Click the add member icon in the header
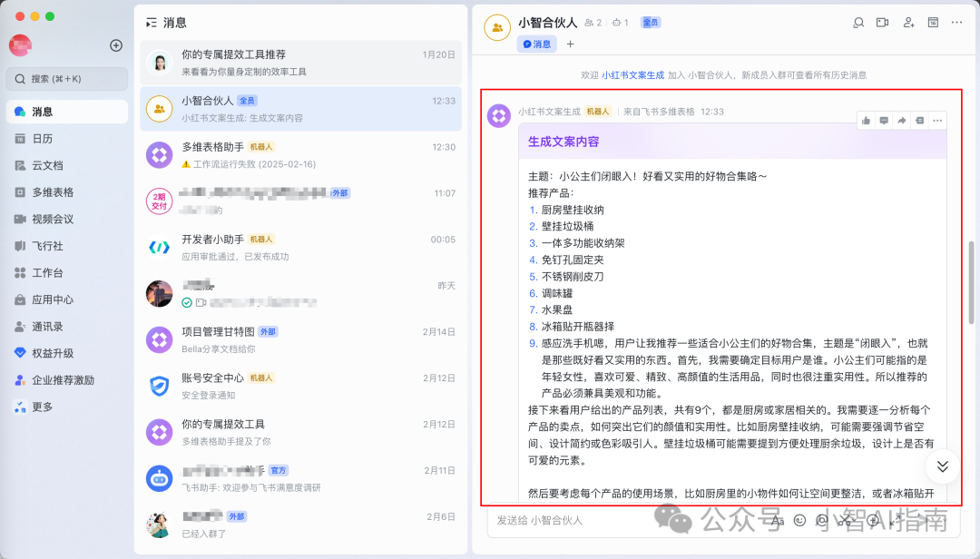980x559 pixels. click(x=908, y=23)
